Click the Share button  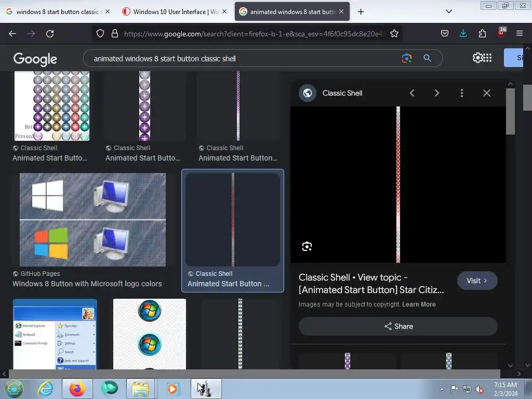click(398, 326)
